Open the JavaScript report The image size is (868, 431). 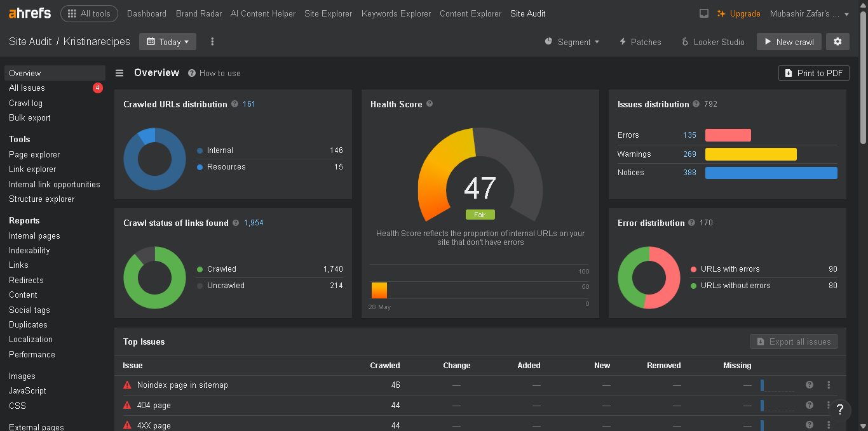[x=27, y=390]
